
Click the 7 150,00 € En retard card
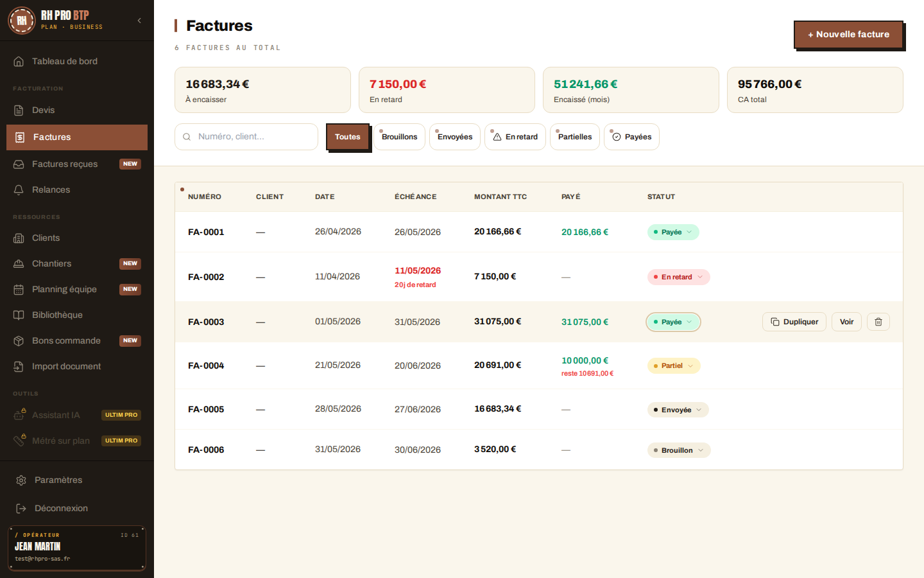pyautogui.click(x=447, y=90)
